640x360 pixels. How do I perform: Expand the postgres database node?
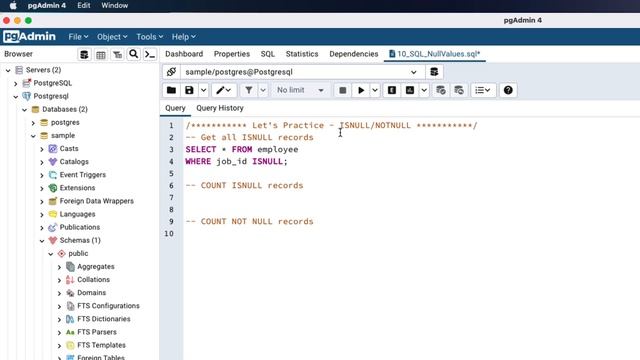[x=33, y=122]
